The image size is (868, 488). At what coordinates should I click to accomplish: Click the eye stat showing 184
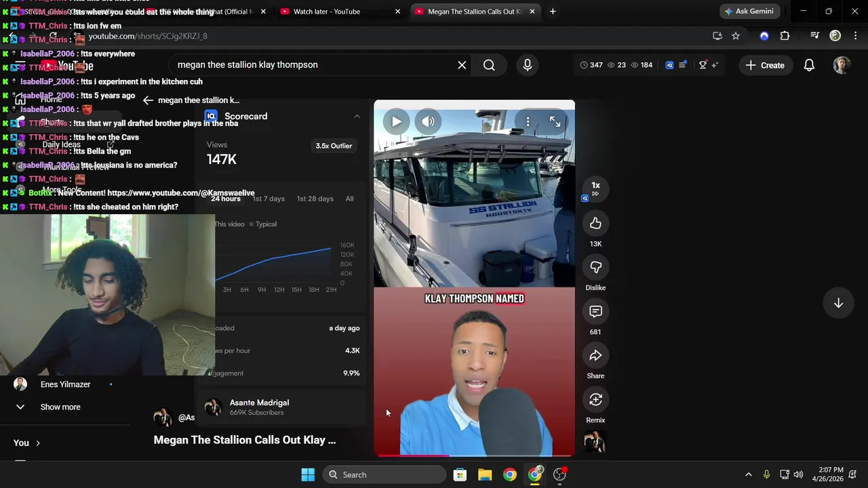pos(642,65)
